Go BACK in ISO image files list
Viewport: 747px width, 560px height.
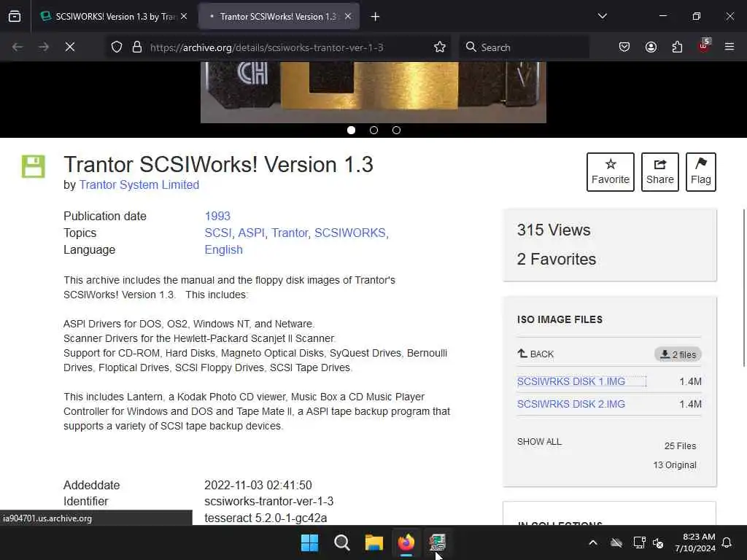[535, 354]
